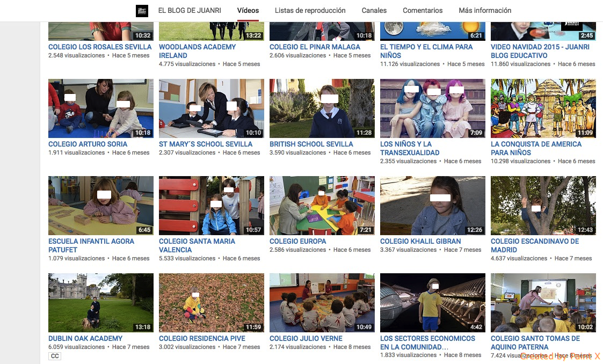Click the Dublin Oak Academy thumbnail

point(100,303)
